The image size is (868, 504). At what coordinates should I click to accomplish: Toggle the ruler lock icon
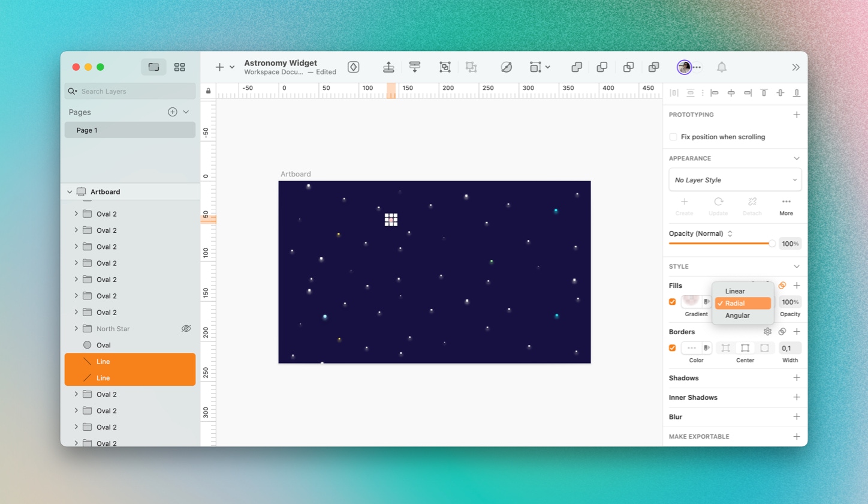coord(208,91)
